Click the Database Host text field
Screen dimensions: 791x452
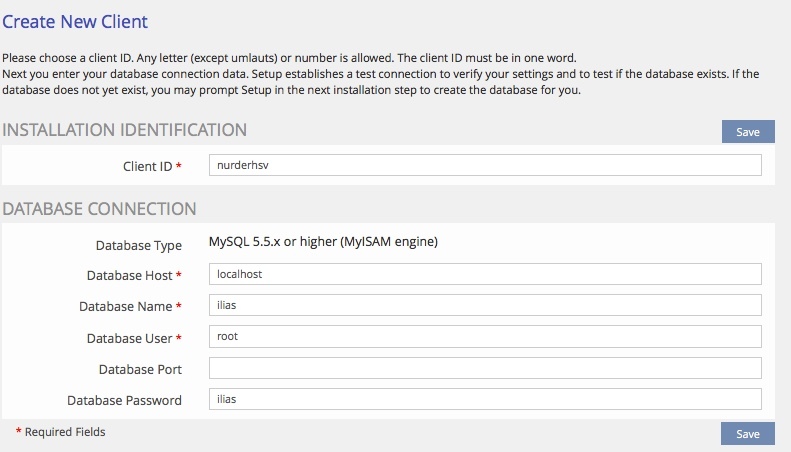[x=485, y=274]
